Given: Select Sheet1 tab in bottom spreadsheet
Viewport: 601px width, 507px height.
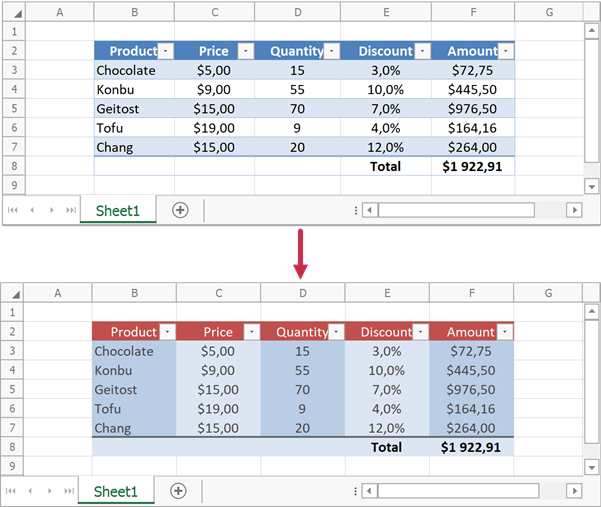Looking at the screenshot, I should tap(116, 491).
